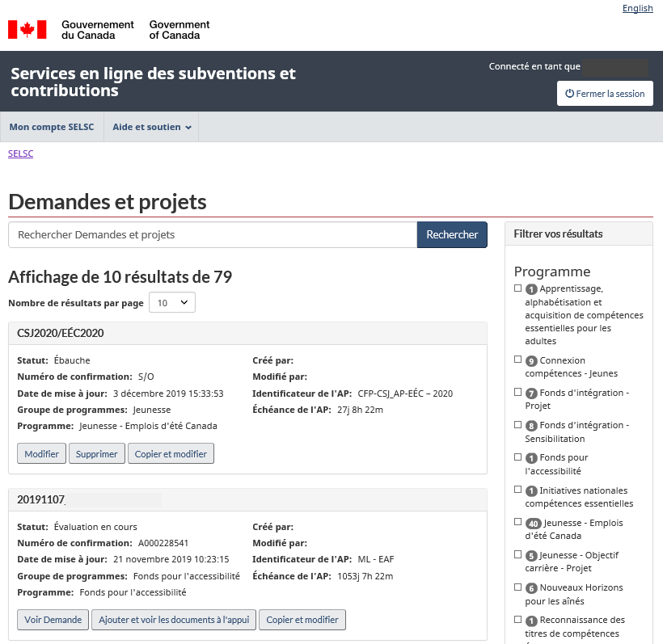This screenshot has width=663, height=644.
Task: Open Ajouter et voir les documents à l'appui
Action: click(174, 620)
